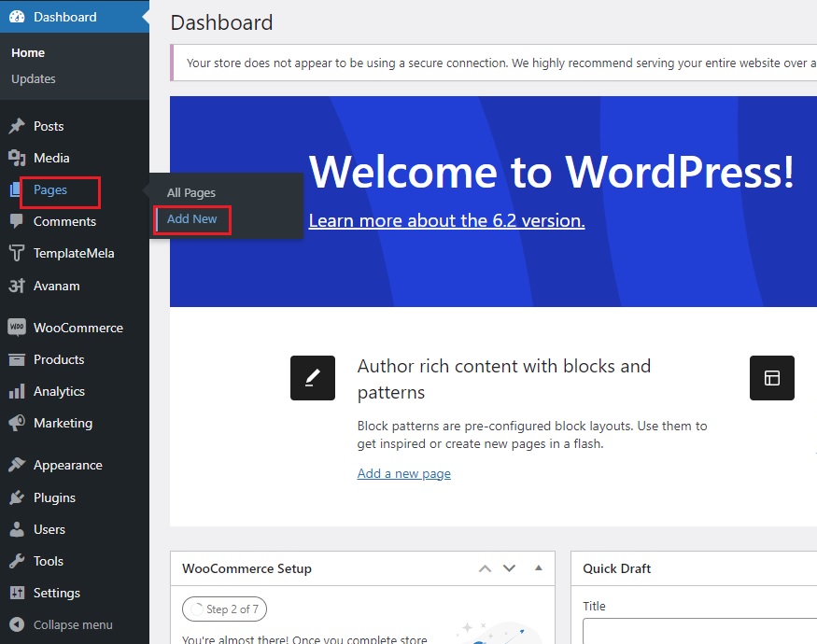
Task: Click the Collapse menu label
Action: coord(73,624)
